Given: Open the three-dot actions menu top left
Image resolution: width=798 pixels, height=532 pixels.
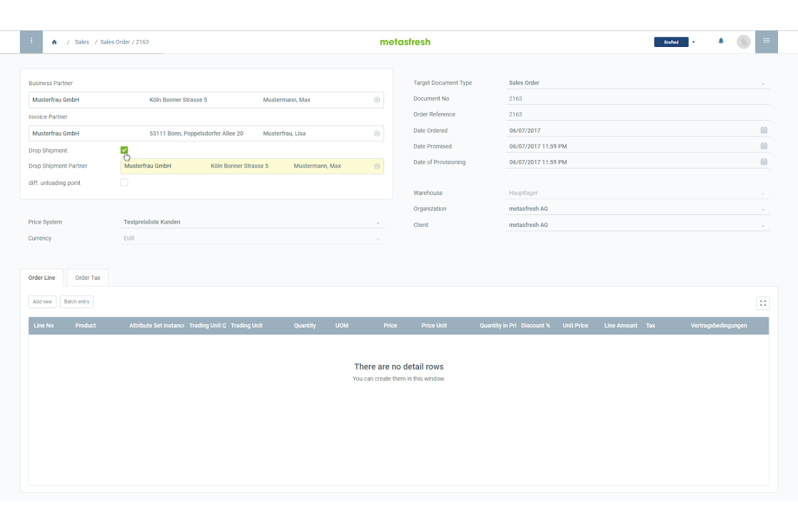Looking at the screenshot, I should tap(31, 42).
